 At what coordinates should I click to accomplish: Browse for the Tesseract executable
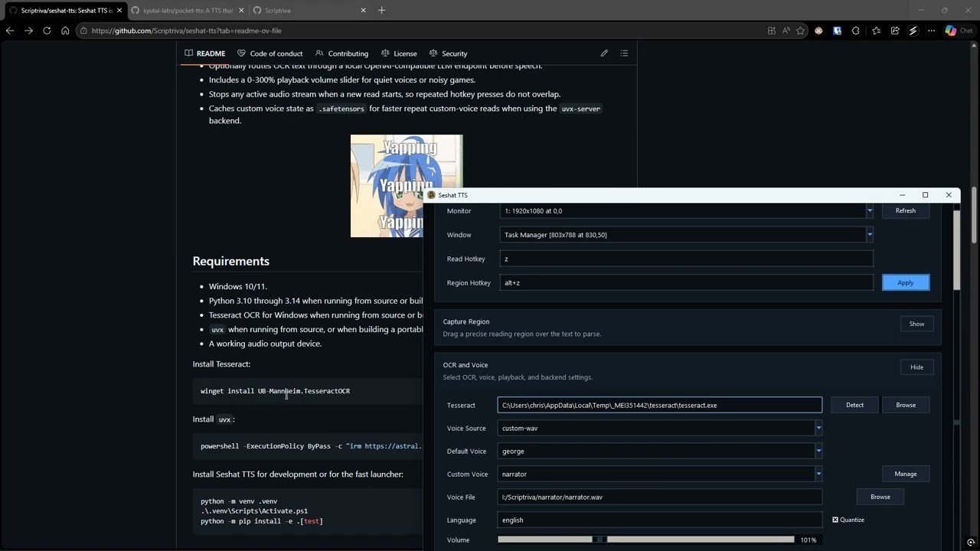point(906,405)
